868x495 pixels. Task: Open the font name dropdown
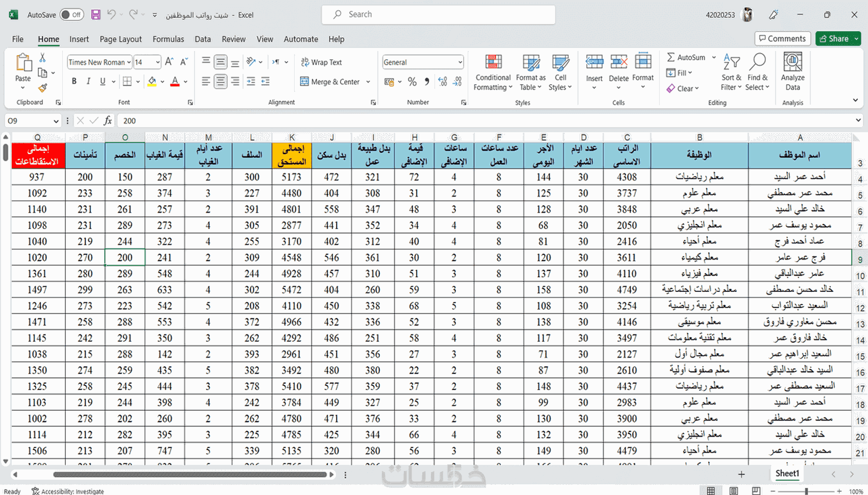point(129,62)
